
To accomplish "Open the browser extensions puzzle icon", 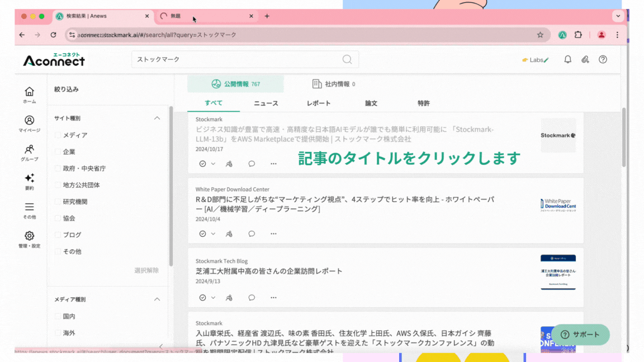I will coord(578,35).
